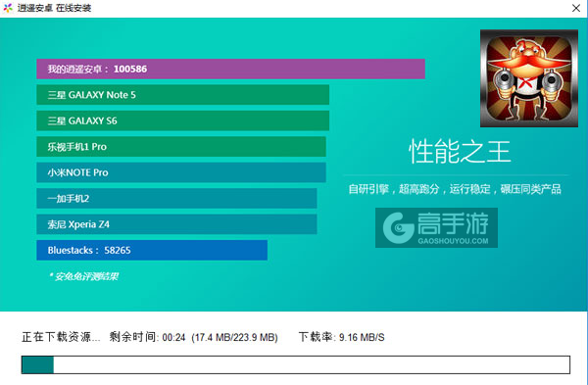Click the window title 逍遥安卓 在线安装
This screenshot has height=385, width=588.
point(54,8)
